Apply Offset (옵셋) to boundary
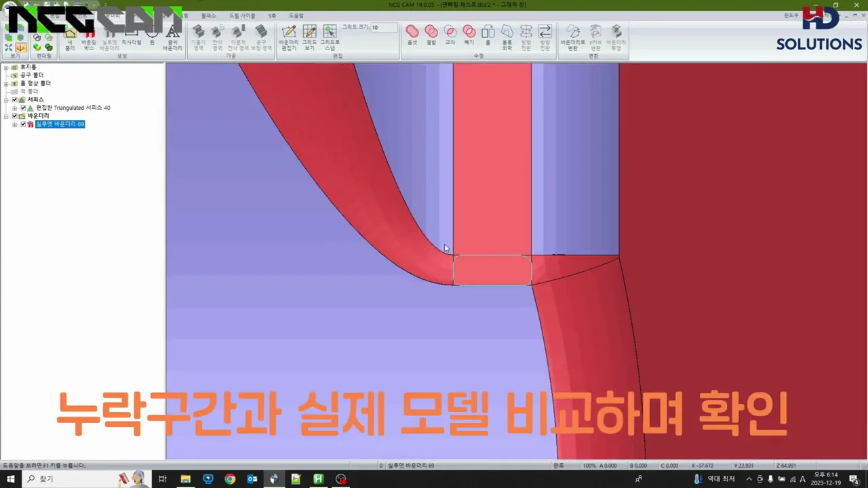This screenshot has height=488, width=868. pos(412,35)
